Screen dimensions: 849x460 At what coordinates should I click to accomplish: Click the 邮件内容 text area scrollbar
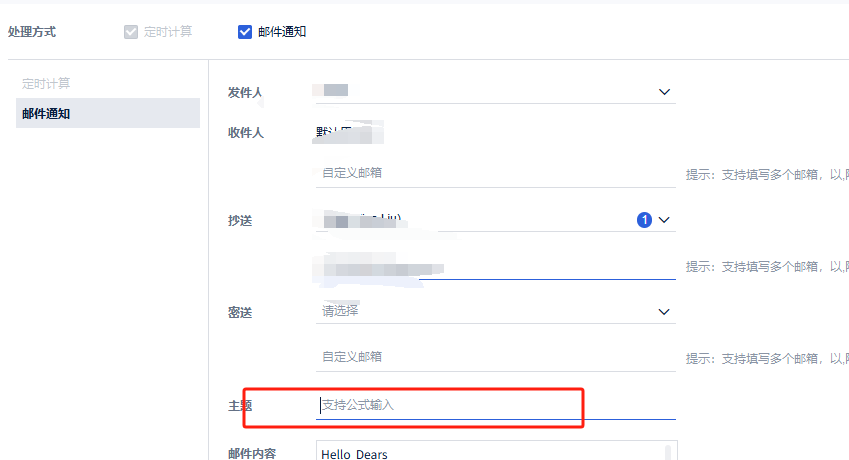[x=668, y=451]
